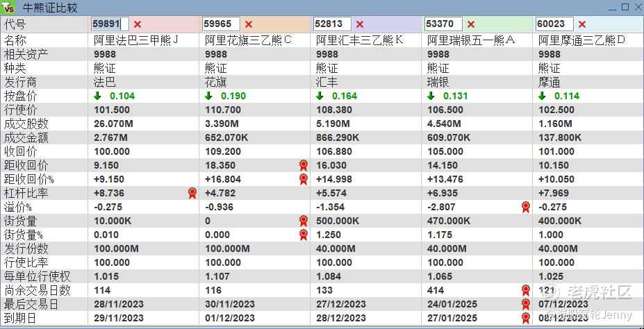The height and width of the screenshot is (329, 644).
Task: Remove warrant 59965 with its red X
Action: pyautogui.click(x=249, y=24)
